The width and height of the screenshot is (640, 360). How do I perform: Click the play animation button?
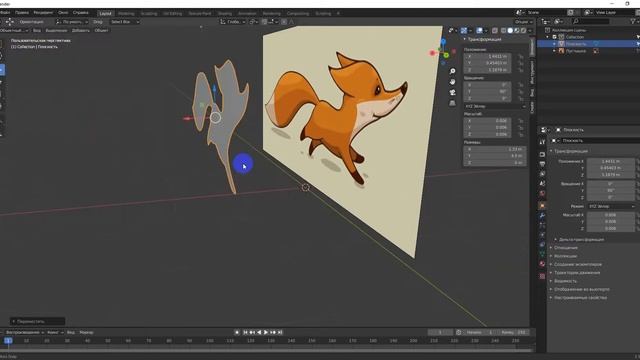pyautogui.click(x=266, y=332)
